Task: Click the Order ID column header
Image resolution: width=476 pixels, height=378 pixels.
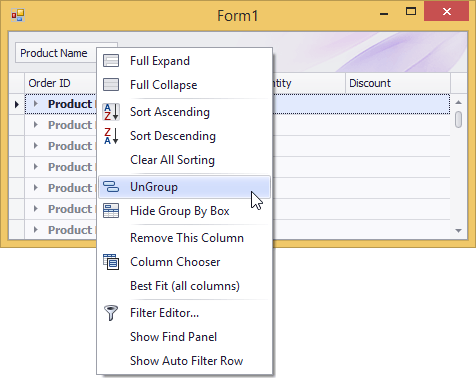Action: click(61, 83)
